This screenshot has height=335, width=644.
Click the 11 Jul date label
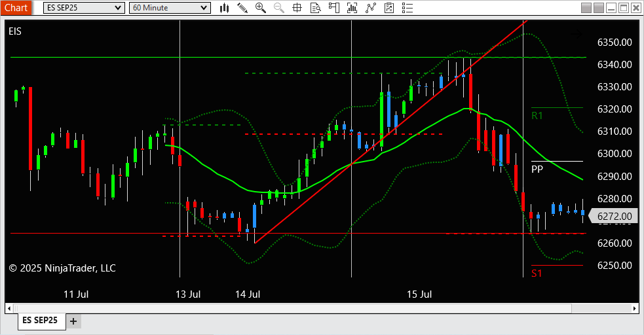[x=76, y=294]
